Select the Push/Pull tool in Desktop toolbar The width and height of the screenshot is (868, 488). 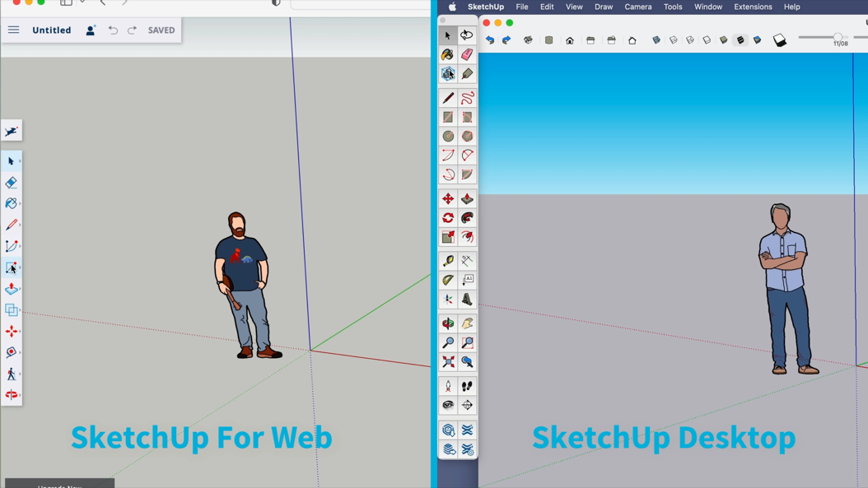click(467, 198)
